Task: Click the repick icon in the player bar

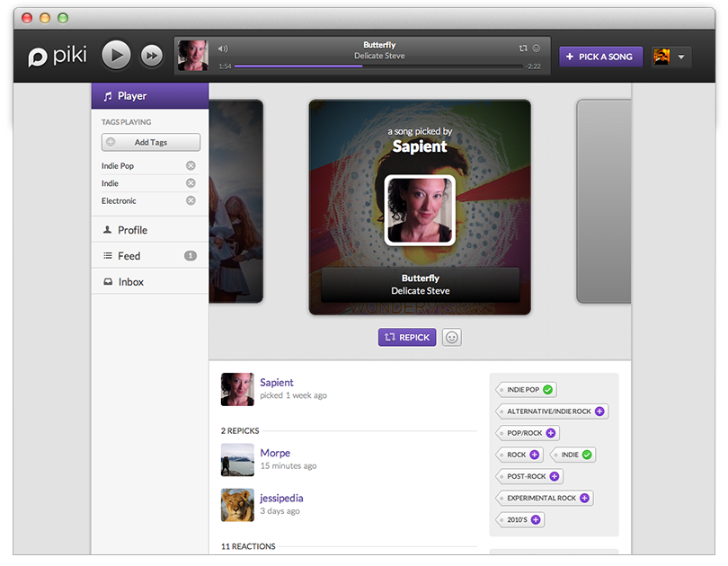Action: [x=523, y=49]
